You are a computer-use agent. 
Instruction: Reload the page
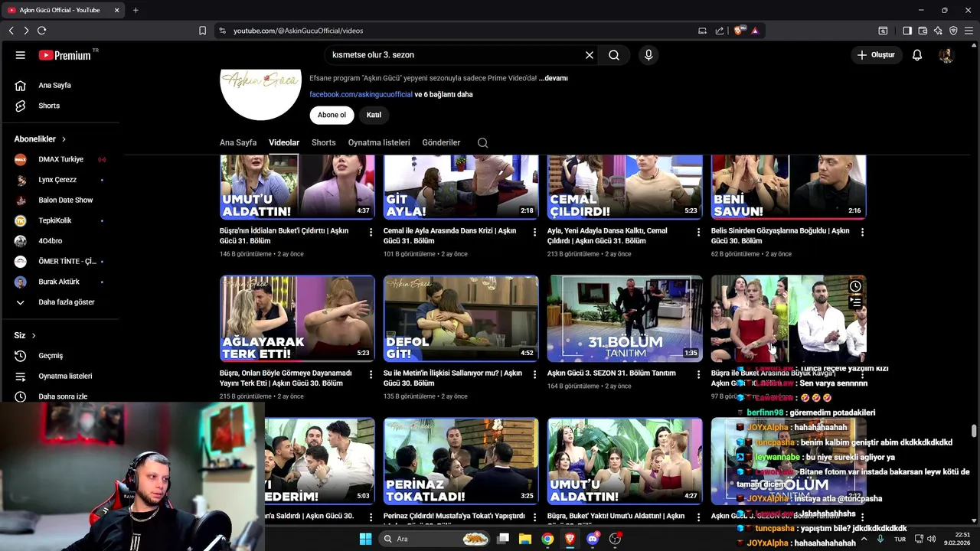[x=41, y=31]
